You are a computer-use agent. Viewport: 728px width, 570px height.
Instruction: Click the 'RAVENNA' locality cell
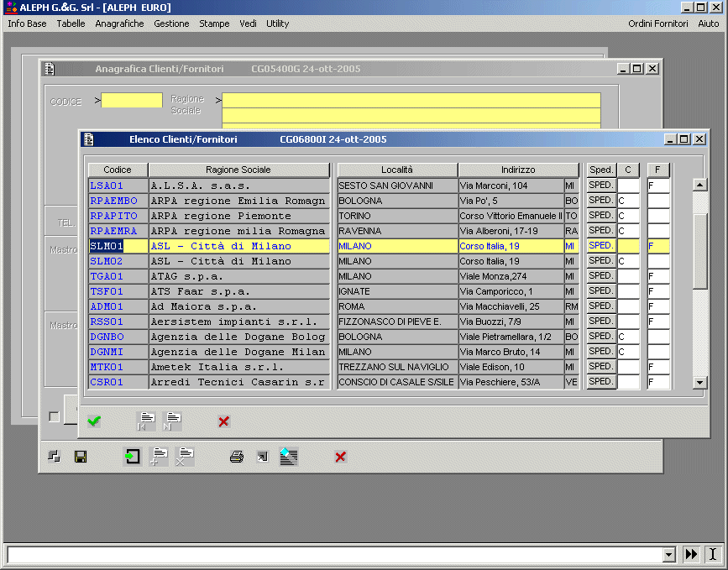[397, 231]
